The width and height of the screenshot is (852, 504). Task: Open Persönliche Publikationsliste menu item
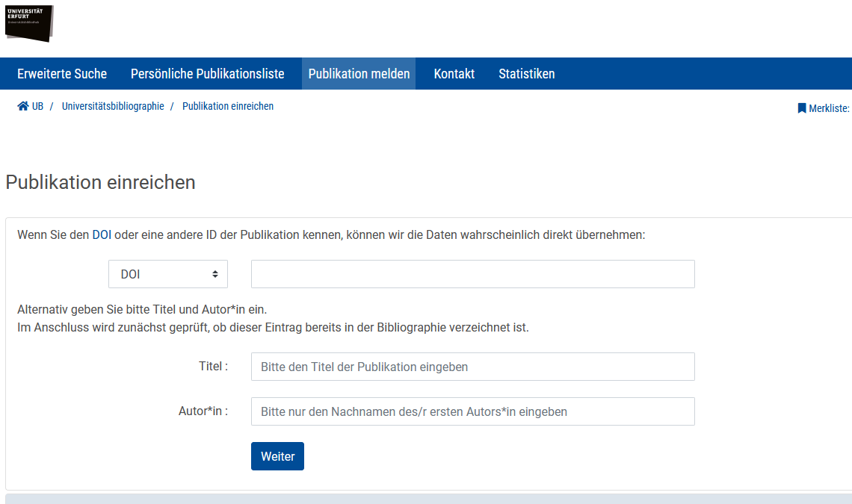(x=207, y=74)
